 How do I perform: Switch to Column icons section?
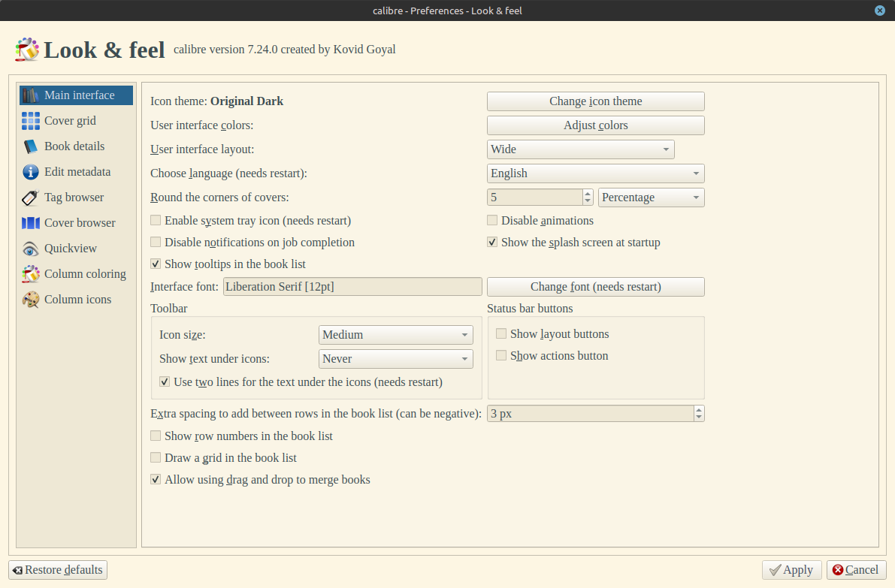tap(77, 300)
